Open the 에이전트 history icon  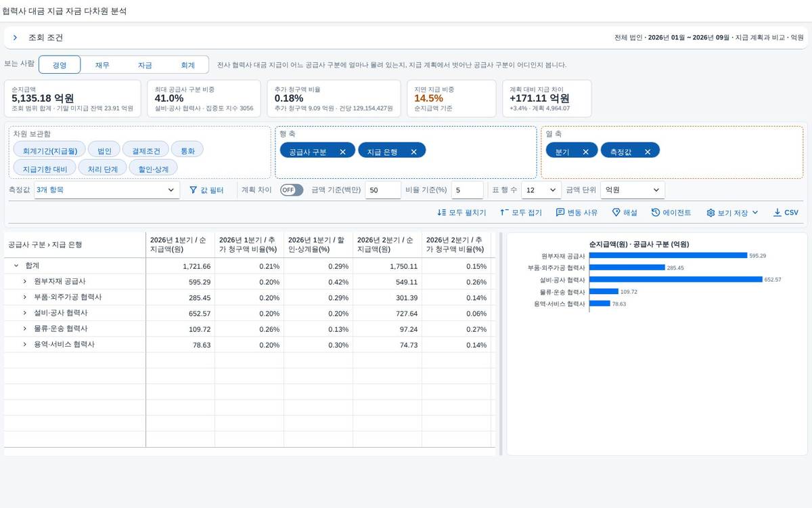coord(656,213)
